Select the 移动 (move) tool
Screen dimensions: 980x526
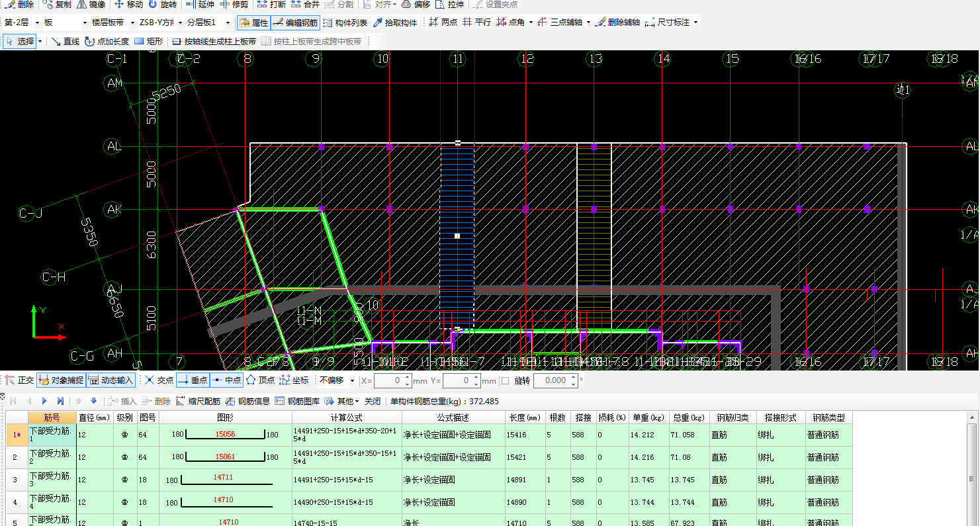[x=128, y=4]
